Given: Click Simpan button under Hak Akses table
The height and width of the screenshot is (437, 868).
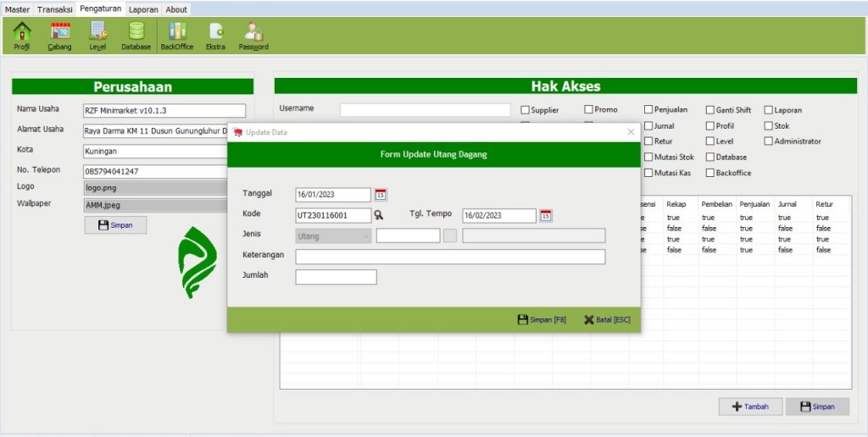Looking at the screenshot, I should pyautogui.click(x=818, y=407).
